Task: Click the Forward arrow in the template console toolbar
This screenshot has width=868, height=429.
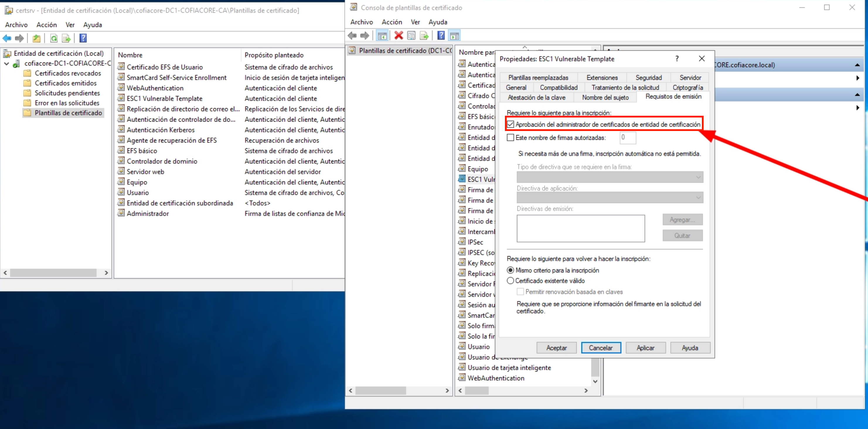Action: [x=365, y=35]
